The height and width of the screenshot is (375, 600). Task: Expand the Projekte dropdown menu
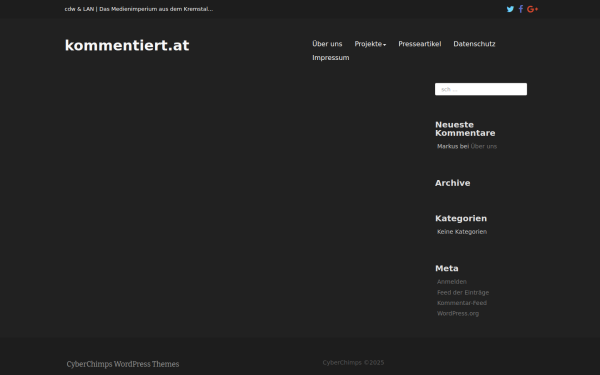click(x=370, y=44)
